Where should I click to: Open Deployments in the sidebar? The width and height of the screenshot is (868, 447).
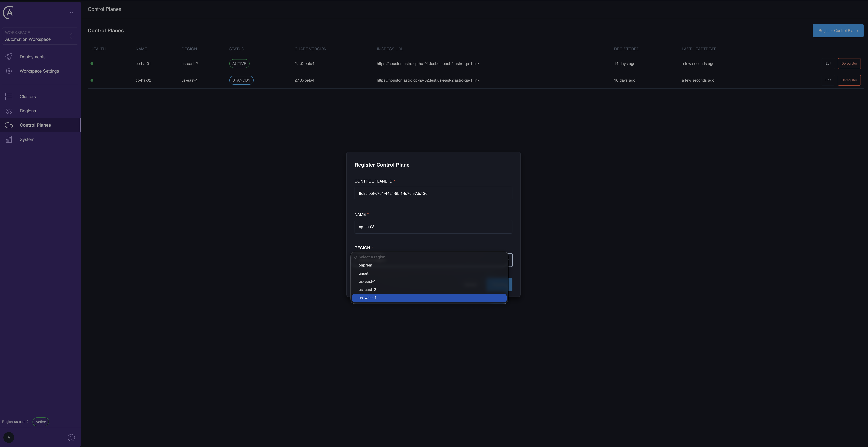[x=33, y=57]
